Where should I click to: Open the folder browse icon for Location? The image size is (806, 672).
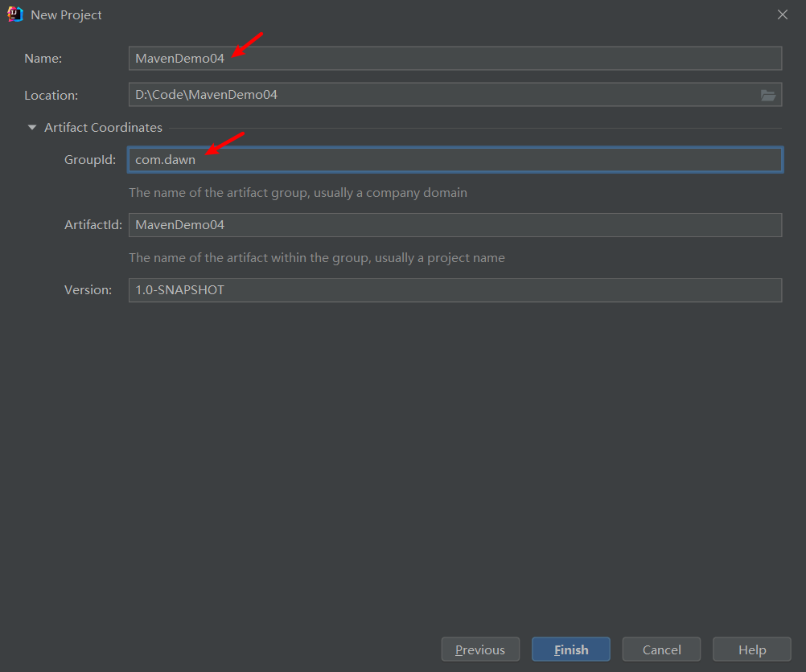768,95
